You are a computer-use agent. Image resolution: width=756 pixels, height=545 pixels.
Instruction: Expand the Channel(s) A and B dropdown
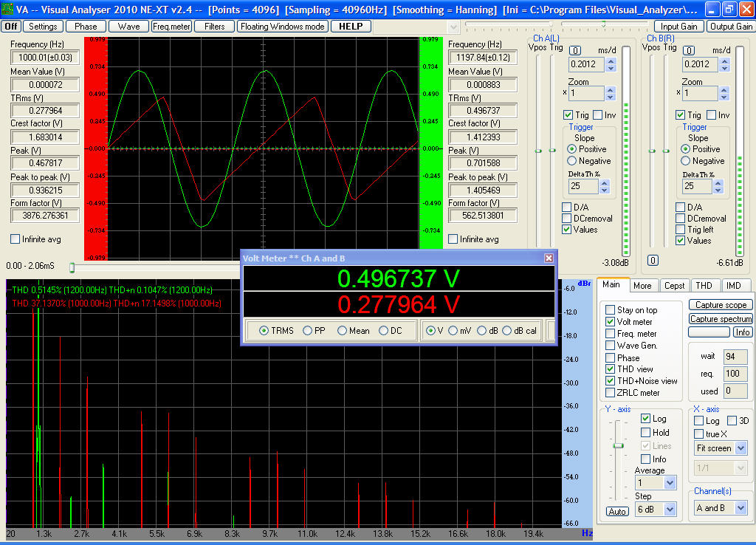[740, 508]
